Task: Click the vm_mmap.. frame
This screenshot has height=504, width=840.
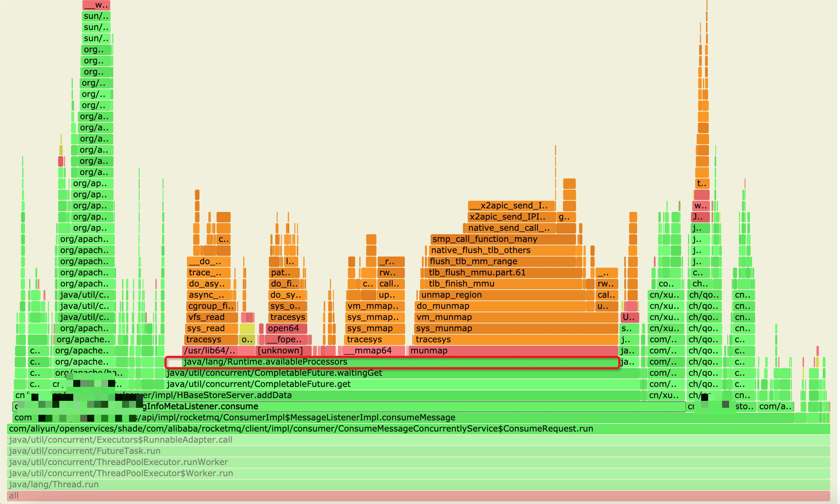Action: 375,306
